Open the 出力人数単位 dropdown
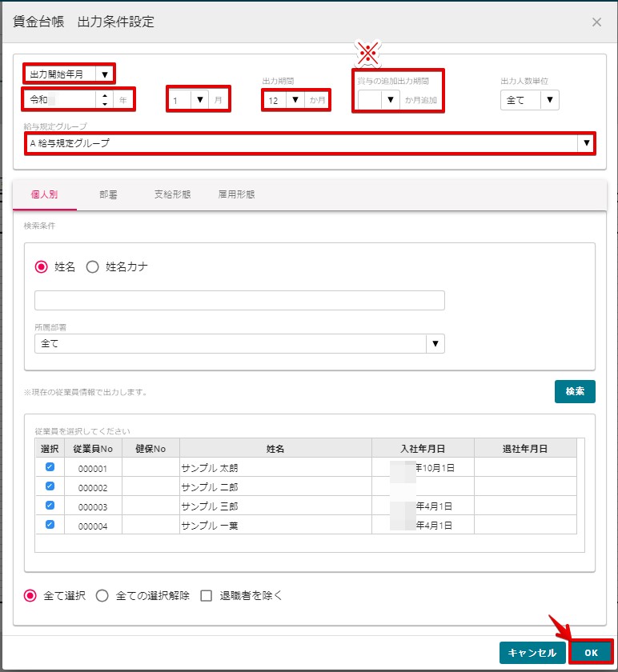Viewport: 618px width, 672px height. (550, 100)
